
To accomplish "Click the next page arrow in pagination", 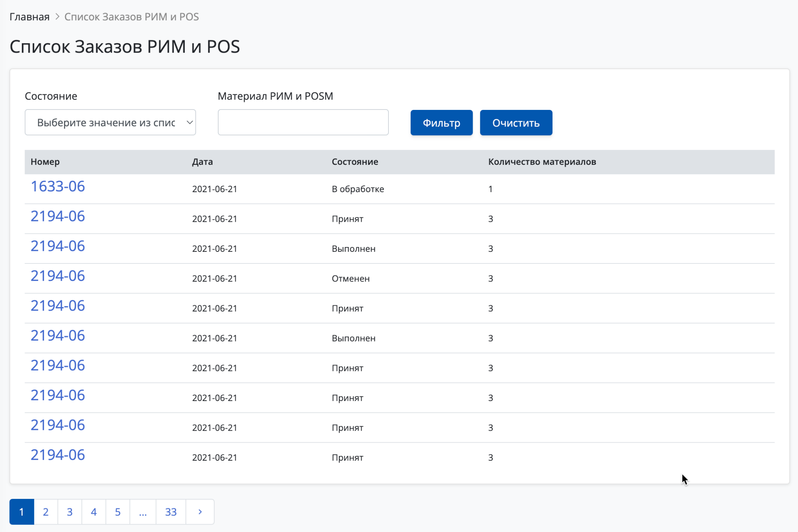I will (x=200, y=512).
